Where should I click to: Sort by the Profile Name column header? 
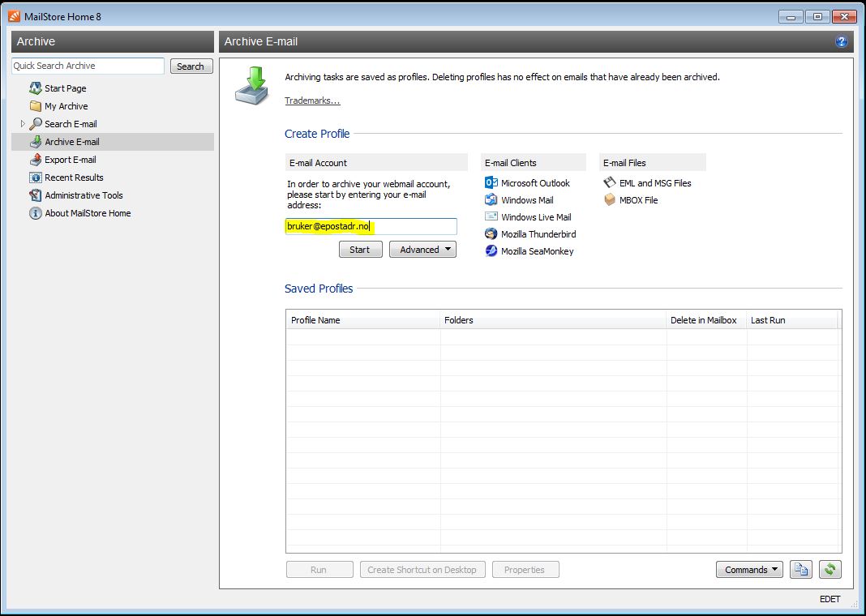363,320
